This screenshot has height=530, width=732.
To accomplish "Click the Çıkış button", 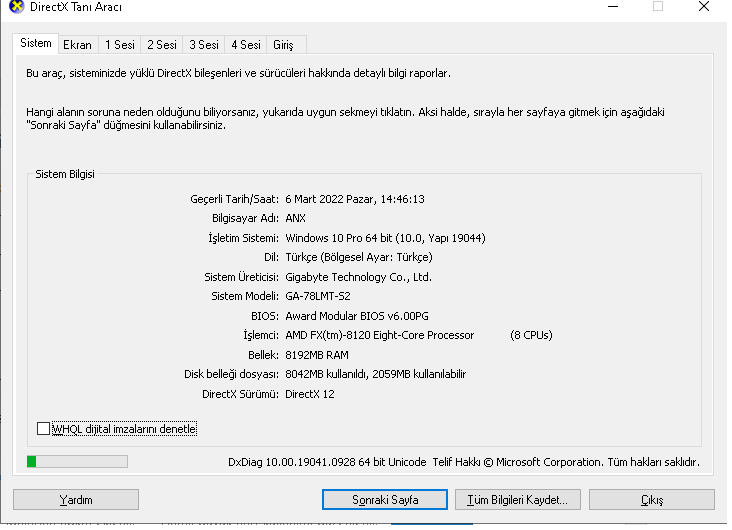I will click(x=652, y=500).
